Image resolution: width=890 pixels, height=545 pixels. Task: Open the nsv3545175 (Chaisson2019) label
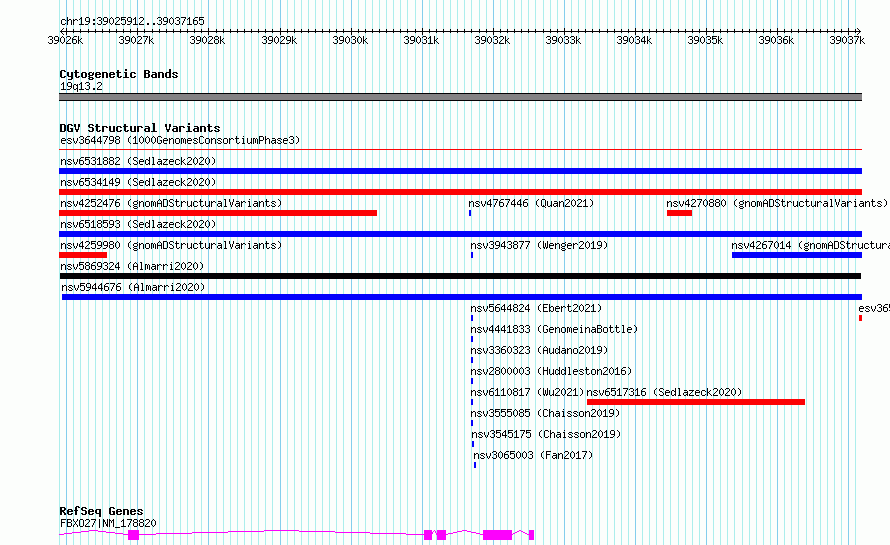point(546,434)
